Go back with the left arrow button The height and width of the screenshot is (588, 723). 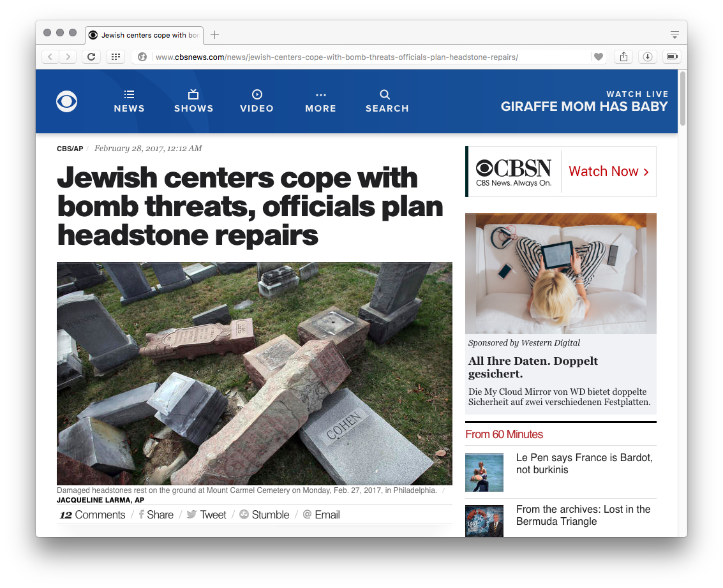[x=50, y=57]
